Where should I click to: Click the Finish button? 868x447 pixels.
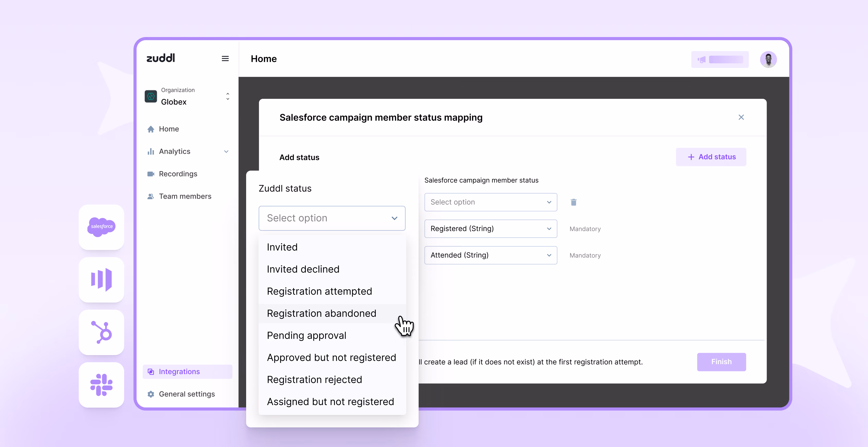click(x=721, y=362)
